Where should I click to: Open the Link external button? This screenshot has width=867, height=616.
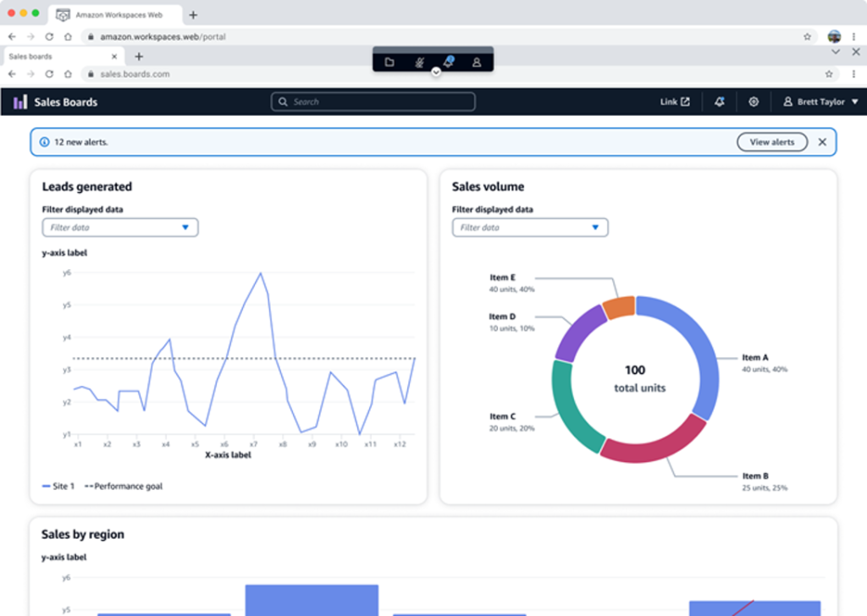pos(675,102)
